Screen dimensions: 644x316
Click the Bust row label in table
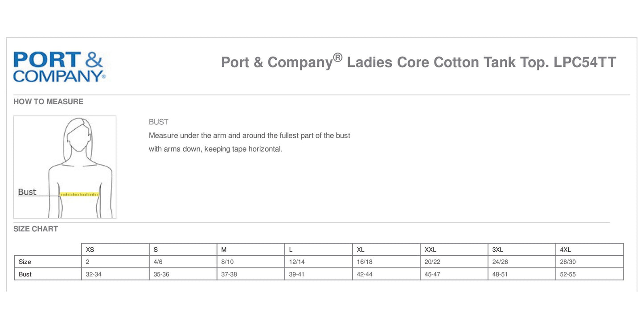click(x=25, y=275)
